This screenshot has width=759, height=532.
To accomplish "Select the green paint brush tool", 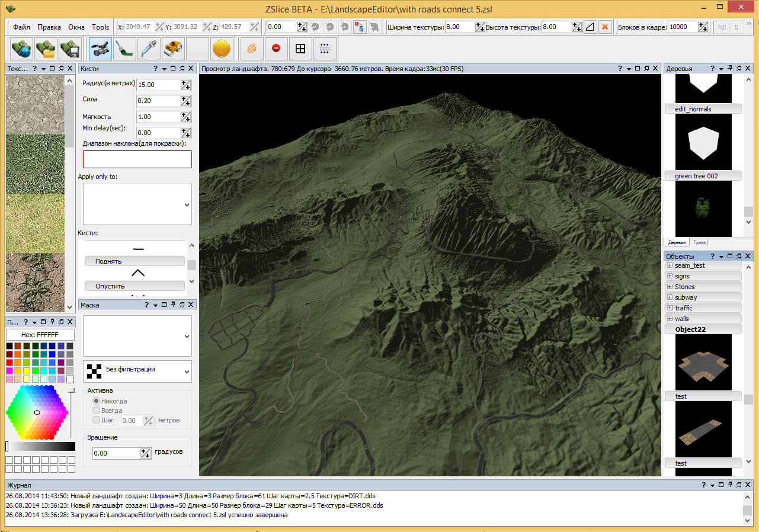I will [124, 49].
